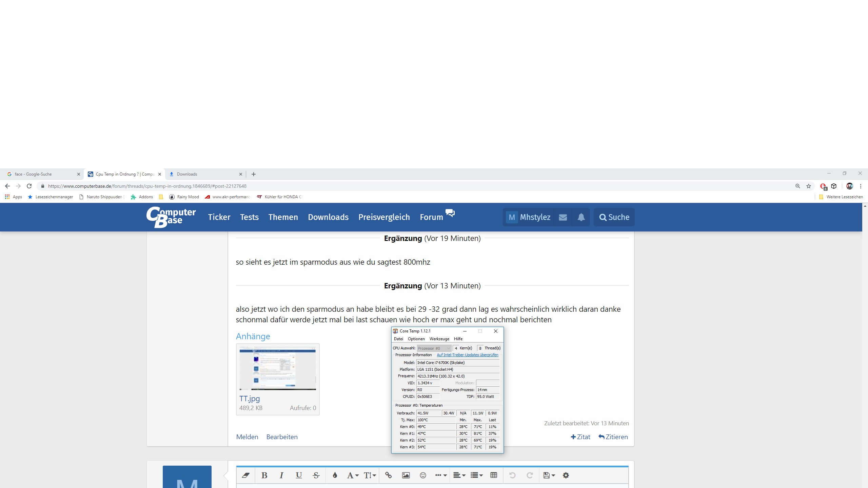Toggle underline formatting in the editor
868x488 pixels.
[299, 475]
